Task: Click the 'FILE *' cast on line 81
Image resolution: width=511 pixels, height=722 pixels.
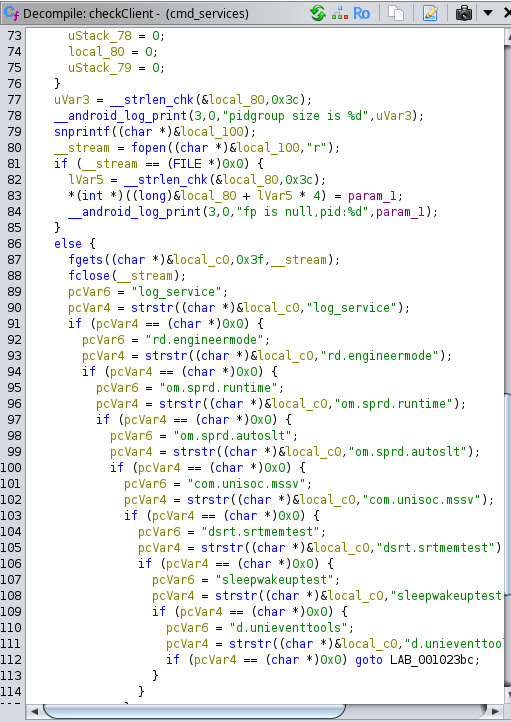Action: coord(194,163)
